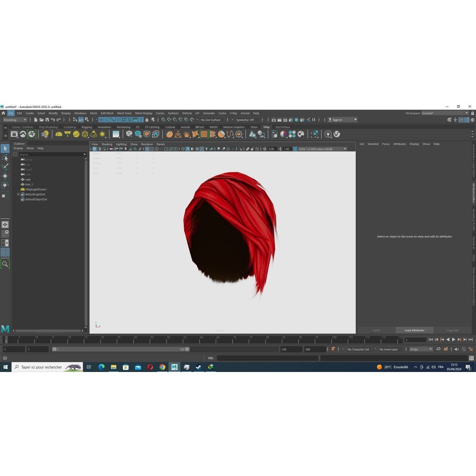Expand the defaultLightSet node in Outliner
The image size is (476, 476).
[x=18, y=195]
